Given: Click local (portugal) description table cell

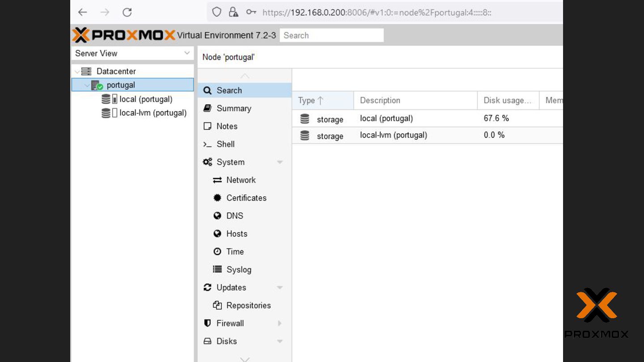Looking at the screenshot, I should (415, 118).
